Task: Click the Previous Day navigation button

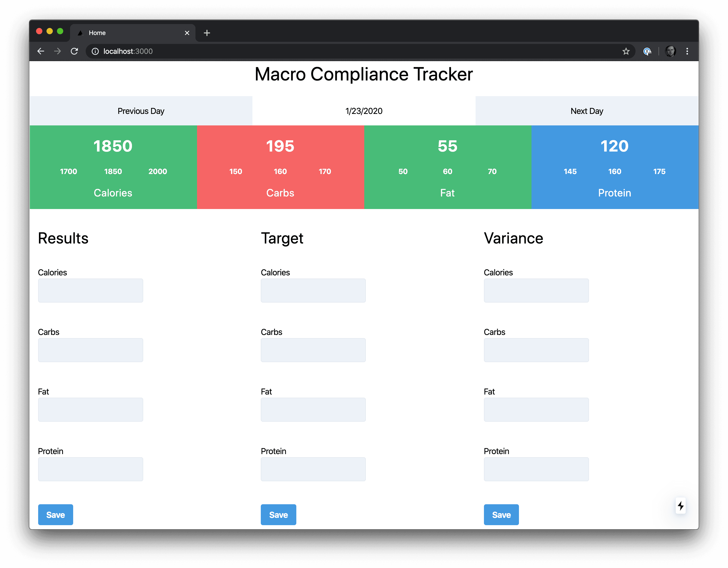Action: tap(141, 111)
